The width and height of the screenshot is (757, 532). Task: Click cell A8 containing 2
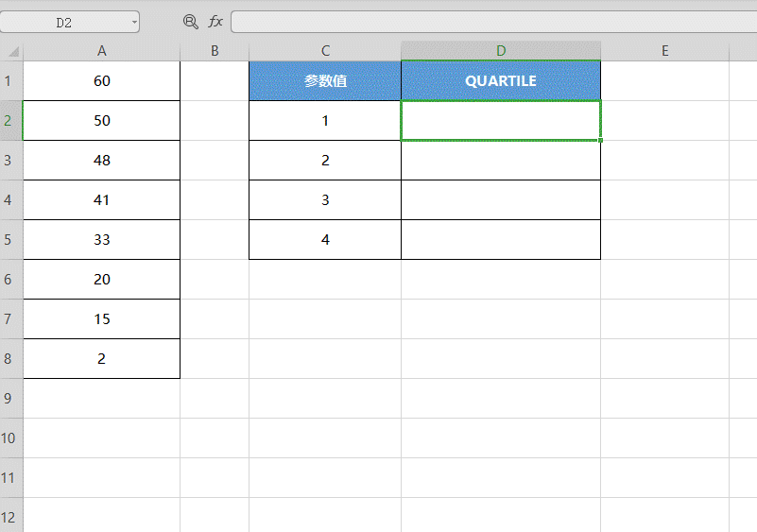pyautogui.click(x=101, y=359)
